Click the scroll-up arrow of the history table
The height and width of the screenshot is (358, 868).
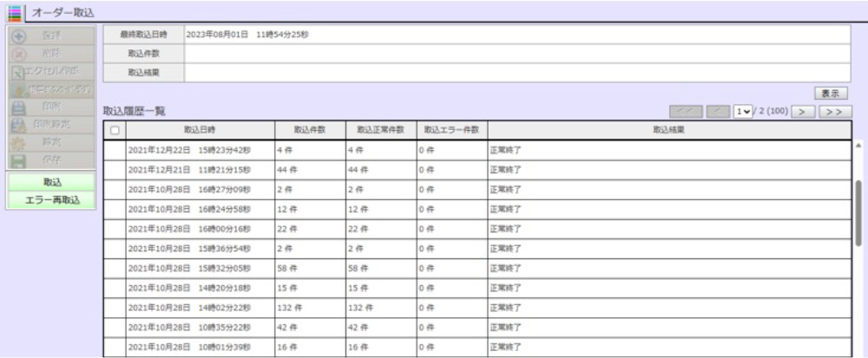click(x=858, y=146)
